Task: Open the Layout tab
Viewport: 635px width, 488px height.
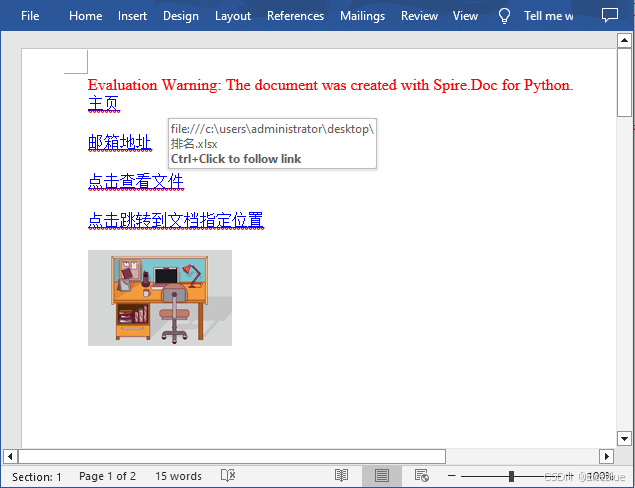Action: 233,16
